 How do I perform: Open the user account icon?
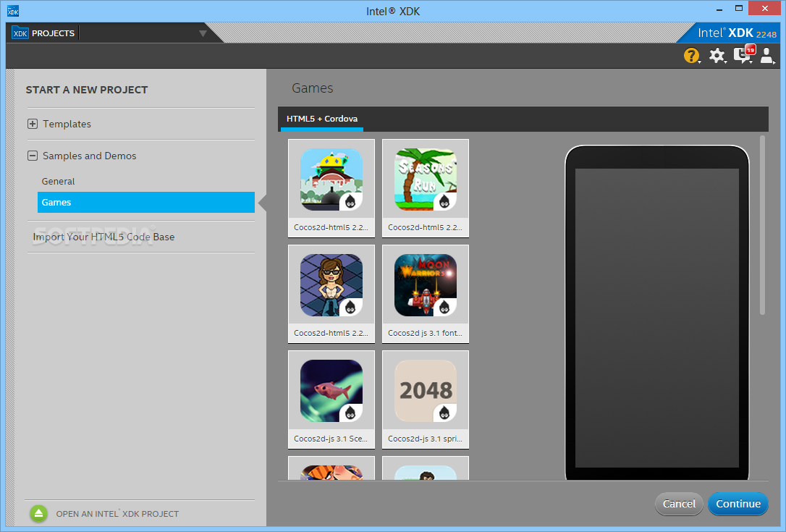[767, 56]
